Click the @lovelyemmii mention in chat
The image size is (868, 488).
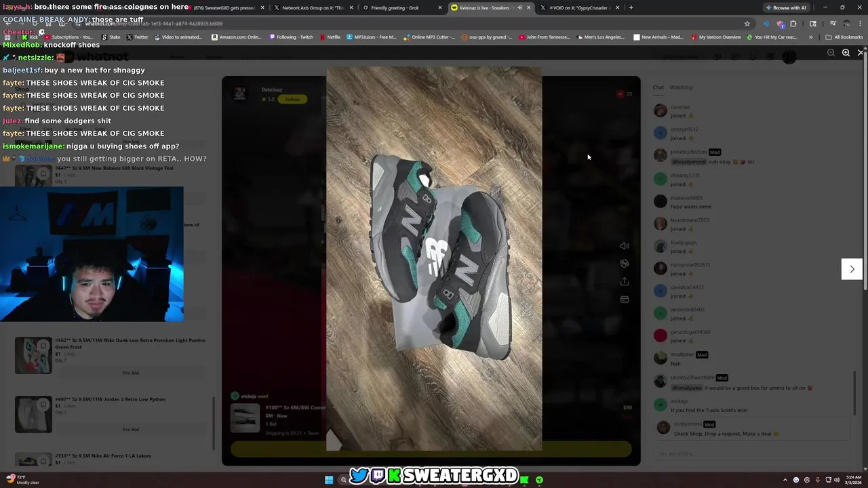click(688, 162)
